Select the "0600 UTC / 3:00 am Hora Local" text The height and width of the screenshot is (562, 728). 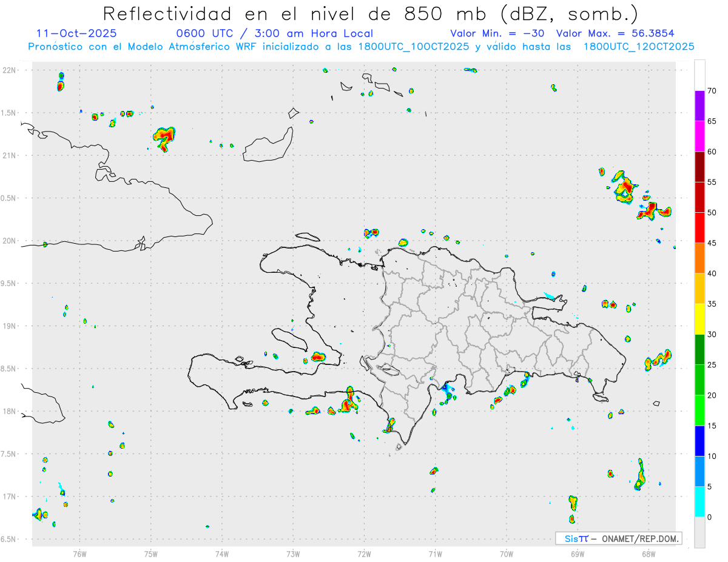tap(275, 33)
